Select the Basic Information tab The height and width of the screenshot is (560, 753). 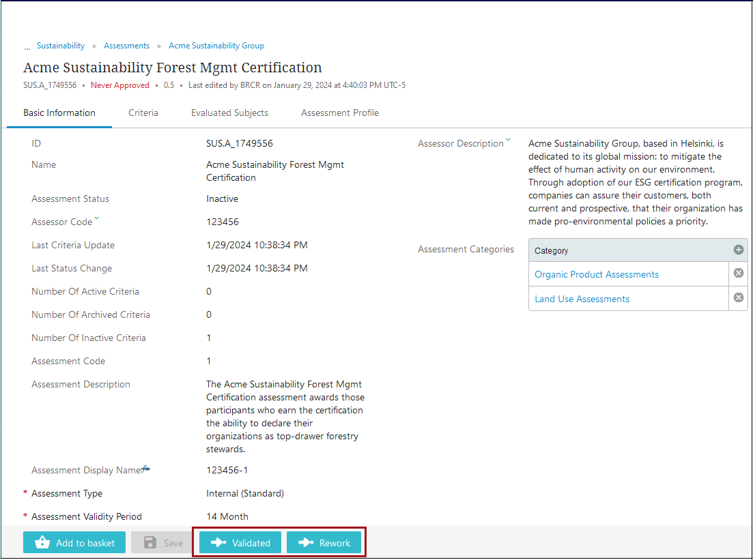[59, 113]
